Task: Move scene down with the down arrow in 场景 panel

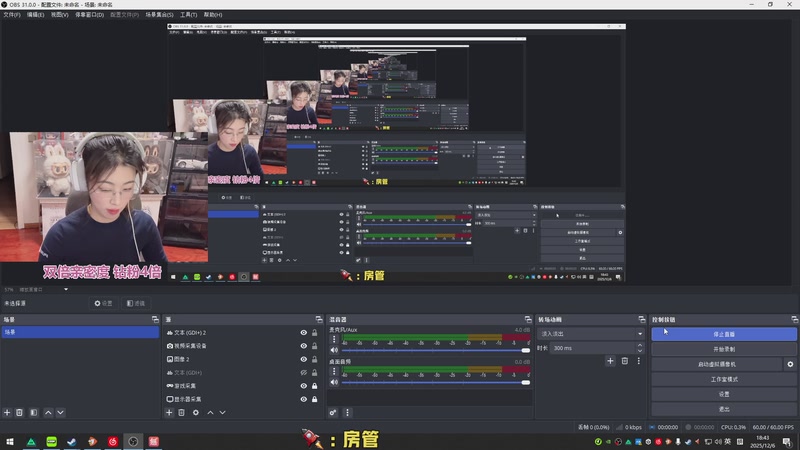Action: pyautogui.click(x=60, y=412)
